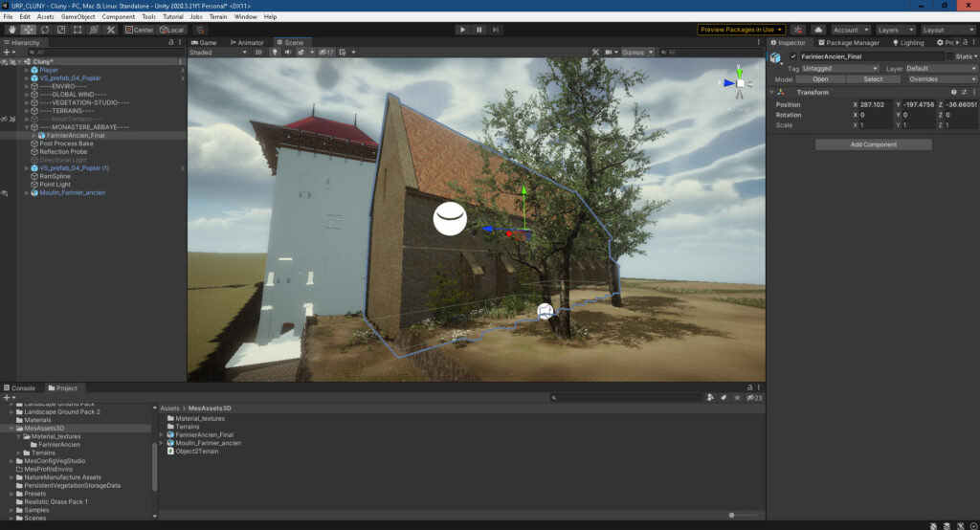Step one frame forward
The width and height of the screenshot is (980, 530).
pyautogui.click(x=496, y=30)
